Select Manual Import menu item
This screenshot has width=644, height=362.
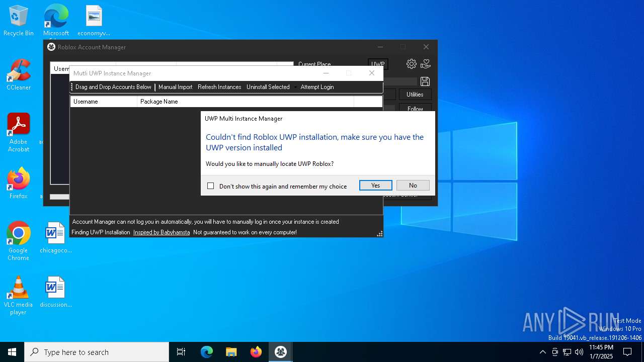[175, 87]
